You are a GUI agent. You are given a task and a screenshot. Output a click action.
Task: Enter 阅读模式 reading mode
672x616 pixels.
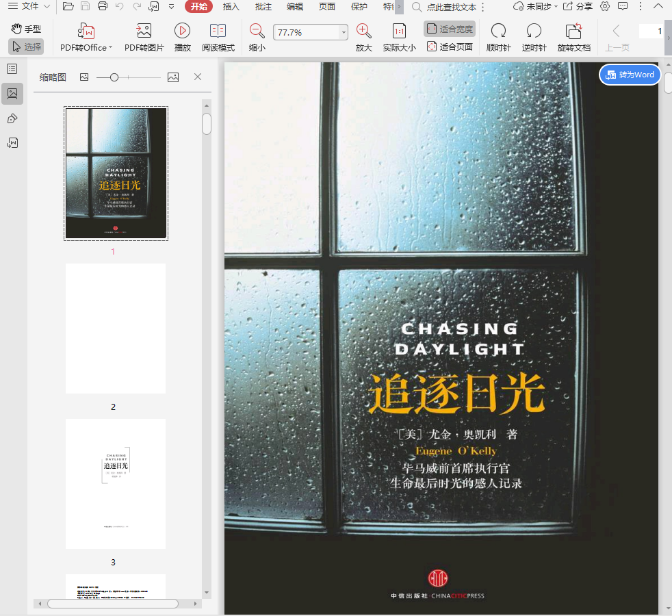click(x=218, y=31)
